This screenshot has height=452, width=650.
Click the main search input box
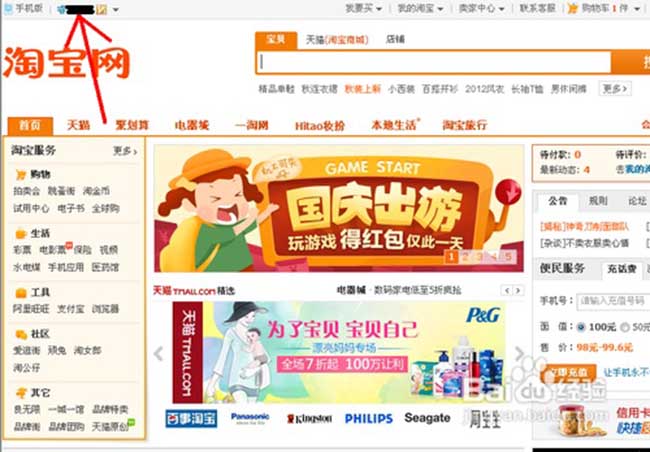[434, 62]
